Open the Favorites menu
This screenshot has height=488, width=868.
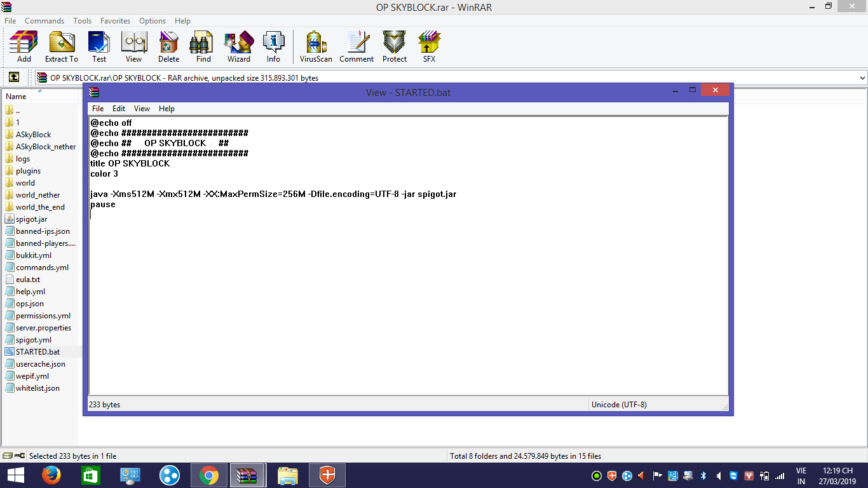click(115, 21)
